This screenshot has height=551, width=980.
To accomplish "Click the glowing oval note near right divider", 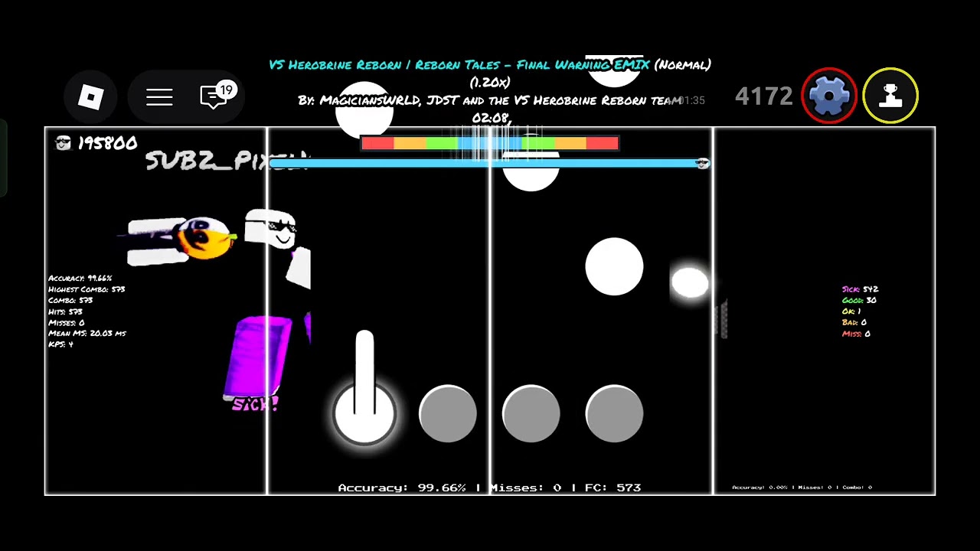I will 690,282.
